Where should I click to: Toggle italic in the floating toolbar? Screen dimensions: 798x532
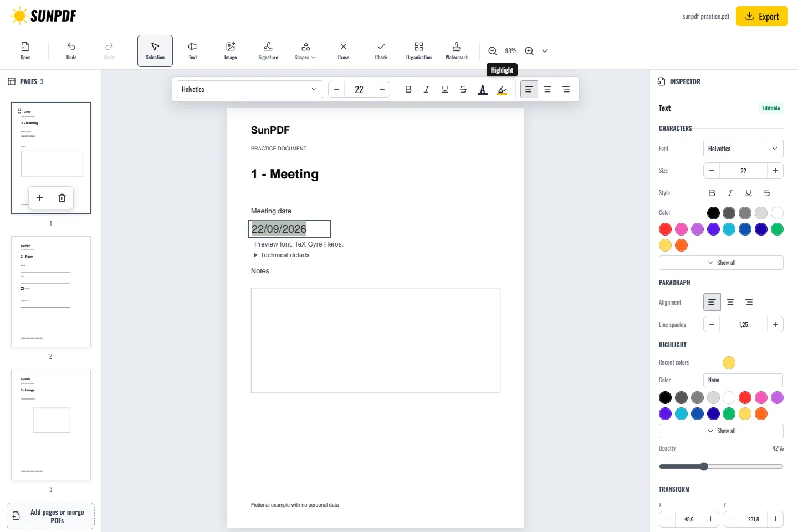pos(427,89)
